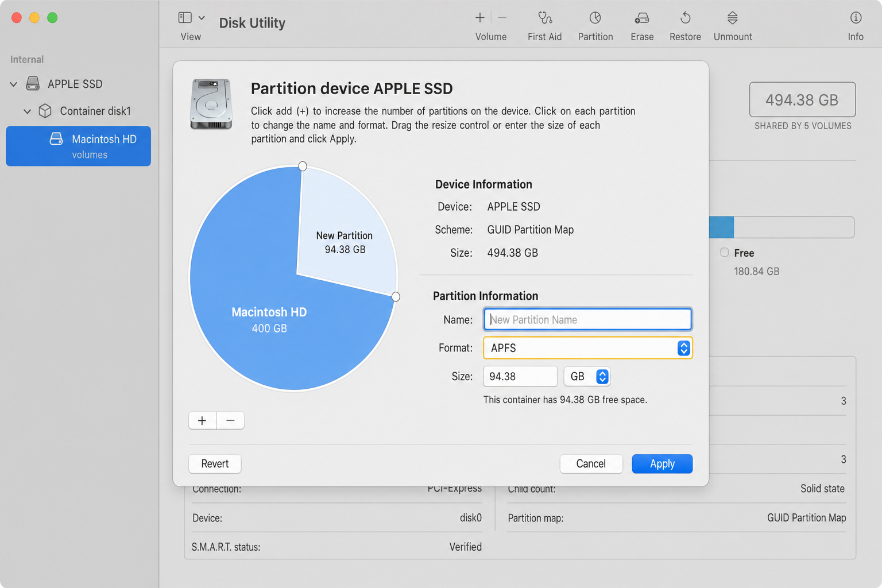Add a partition with the plus button

coord(202,420)
